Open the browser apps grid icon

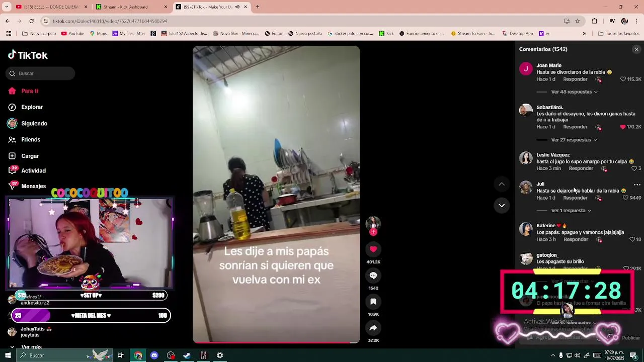point(9,34)
